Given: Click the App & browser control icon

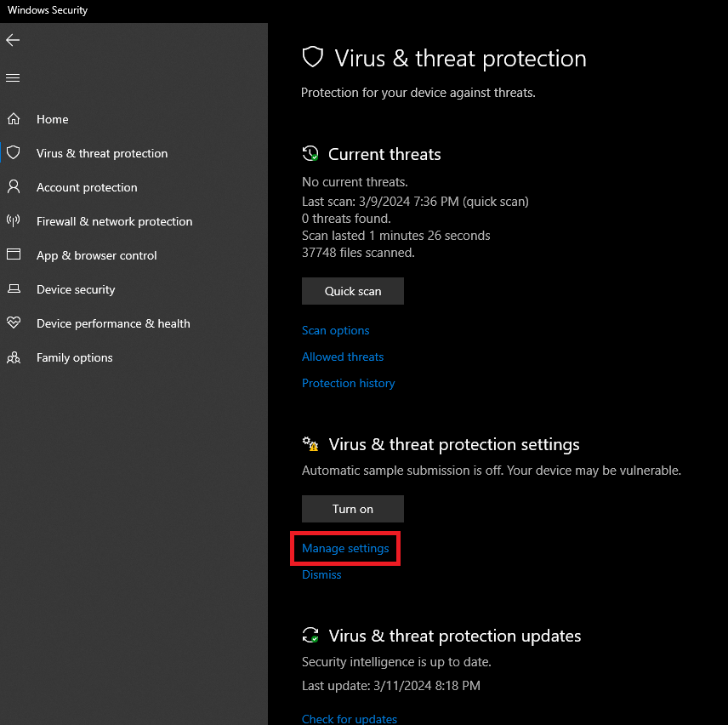Looking at the screenshot, I should pyautogui.click(x=14, y=255).
